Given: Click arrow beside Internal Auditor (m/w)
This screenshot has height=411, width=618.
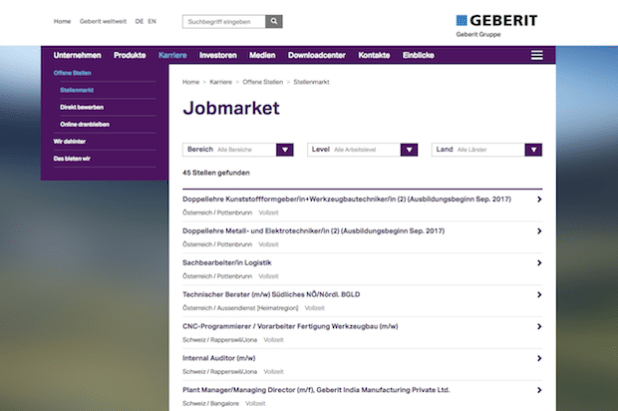Looking at the screenshot, I should coord(539,358).
